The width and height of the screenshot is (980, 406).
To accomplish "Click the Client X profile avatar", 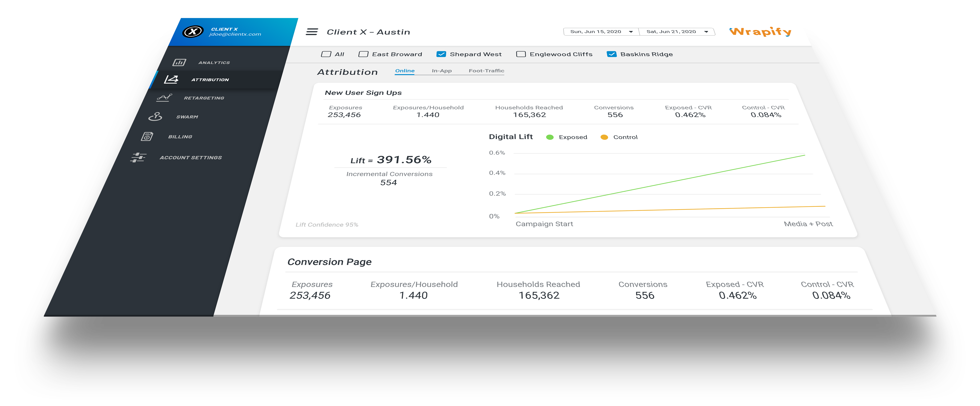I will point(193,32).
